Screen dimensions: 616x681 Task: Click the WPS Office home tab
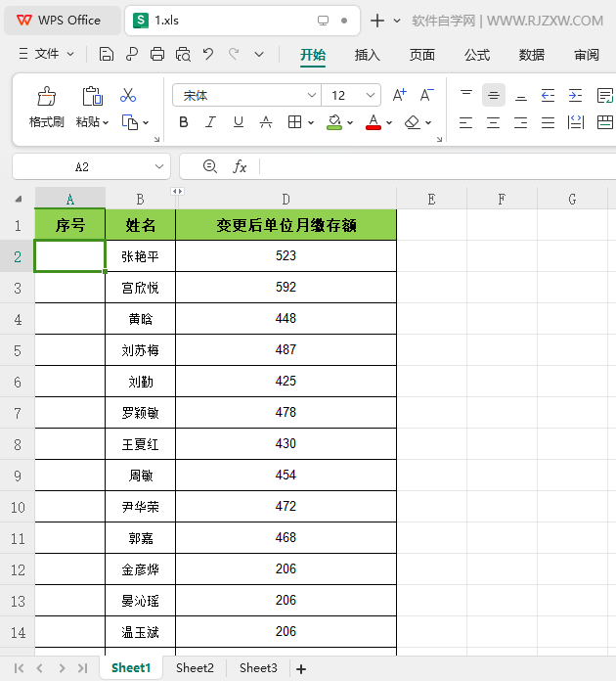[63, 21]
